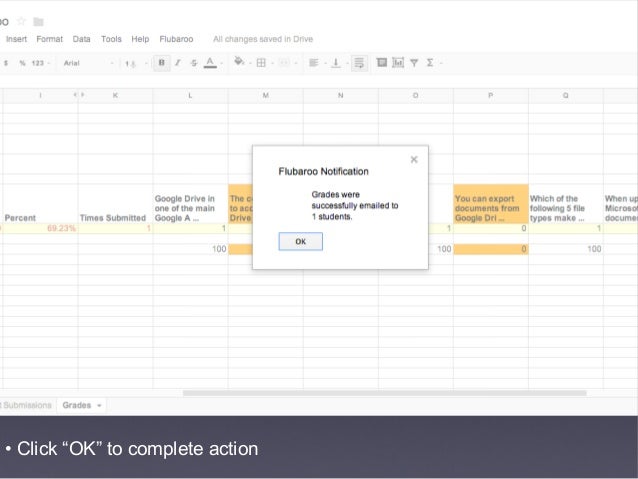Image resolution: width=638 pixels, height=479 pixels.
Task: Insert a chart with the toolbar icon
Action: [x=398, y=63]
